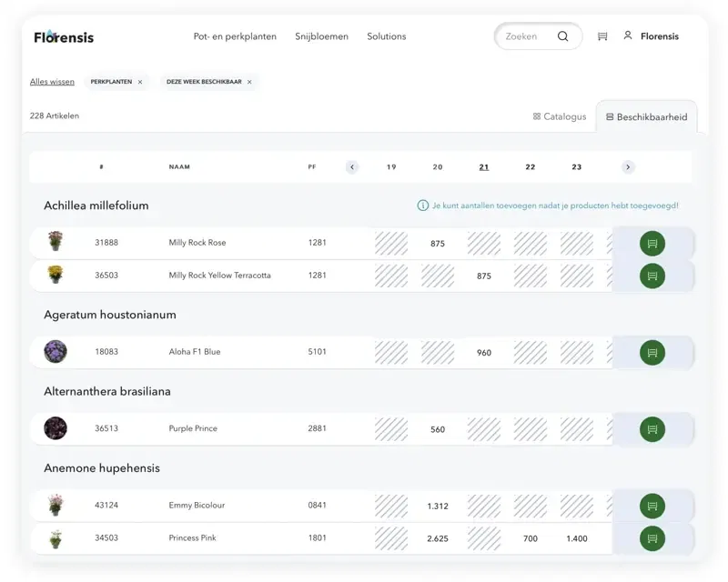Viewport: 728px width, 582px height.
Task: Open Milly Rock Yellow Terracotta thumbnail
Action: click(56, 275)
